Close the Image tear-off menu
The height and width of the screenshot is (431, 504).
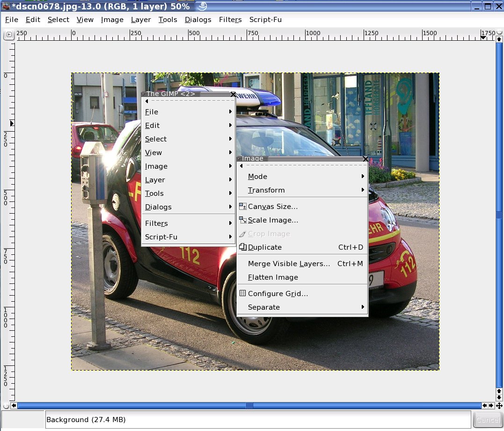coord(365,159)
